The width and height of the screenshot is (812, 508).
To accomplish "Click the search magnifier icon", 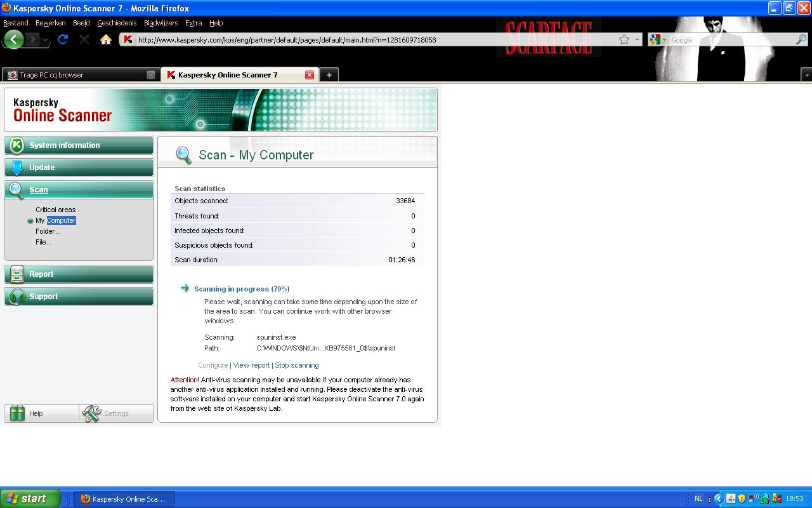I will coord(801,39).
